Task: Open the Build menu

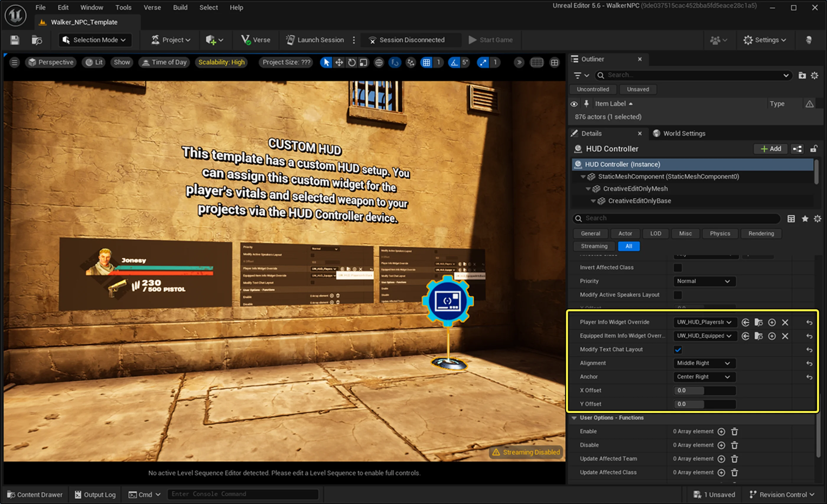Action: (180, 7)
